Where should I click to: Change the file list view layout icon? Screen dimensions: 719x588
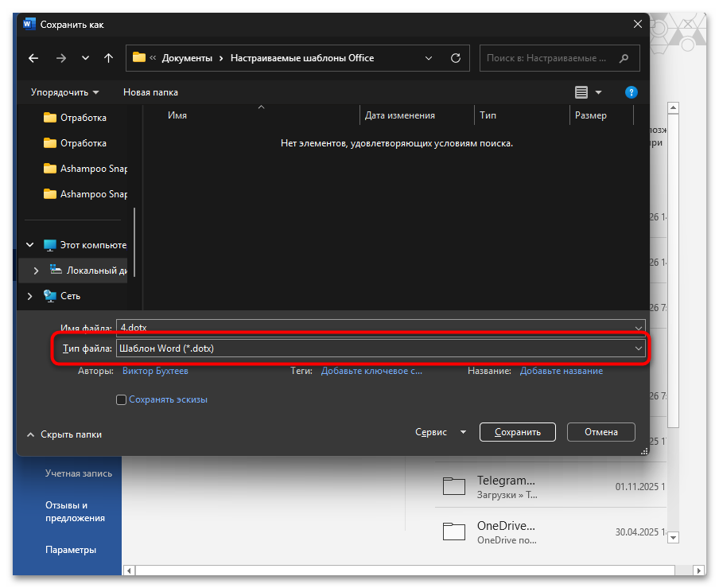[x=581, y=92]
